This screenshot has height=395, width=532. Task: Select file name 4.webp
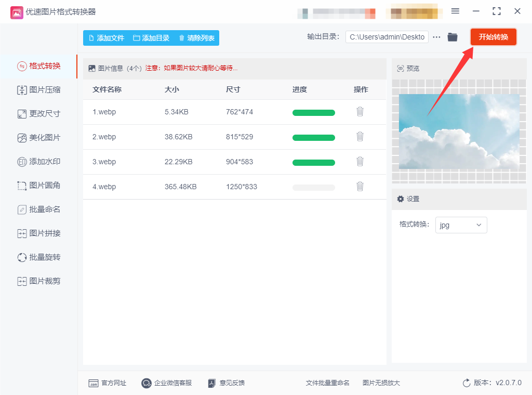pos(104,187)
